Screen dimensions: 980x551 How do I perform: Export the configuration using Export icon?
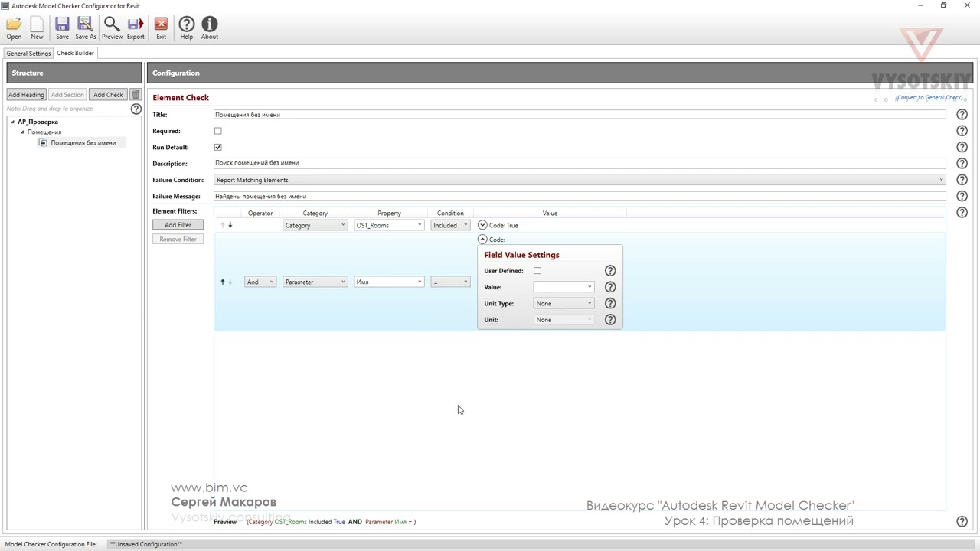click(136, 28)
